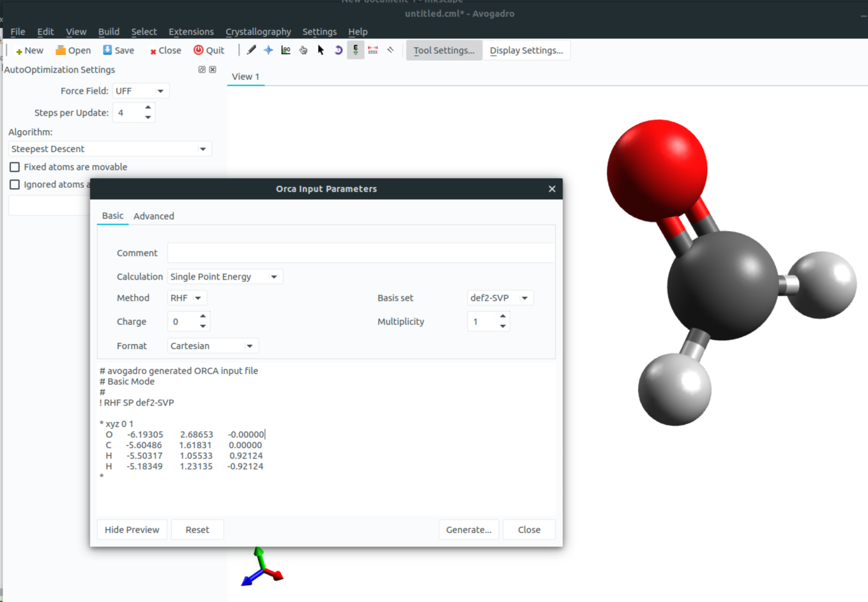Image resolution: width=868 pixels, height=602 pixels.
Task: Activate the Auto Rotate tool
Action: coord(339,50)
